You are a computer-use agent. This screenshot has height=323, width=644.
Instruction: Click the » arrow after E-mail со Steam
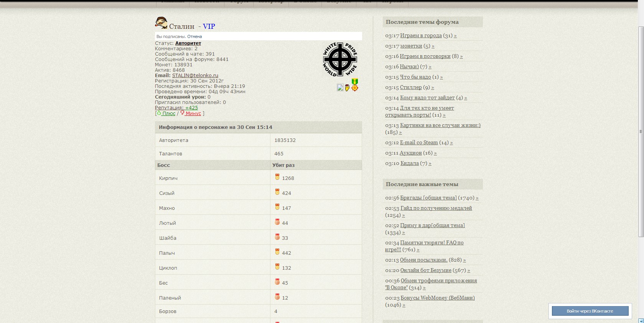tap(451, 143)
